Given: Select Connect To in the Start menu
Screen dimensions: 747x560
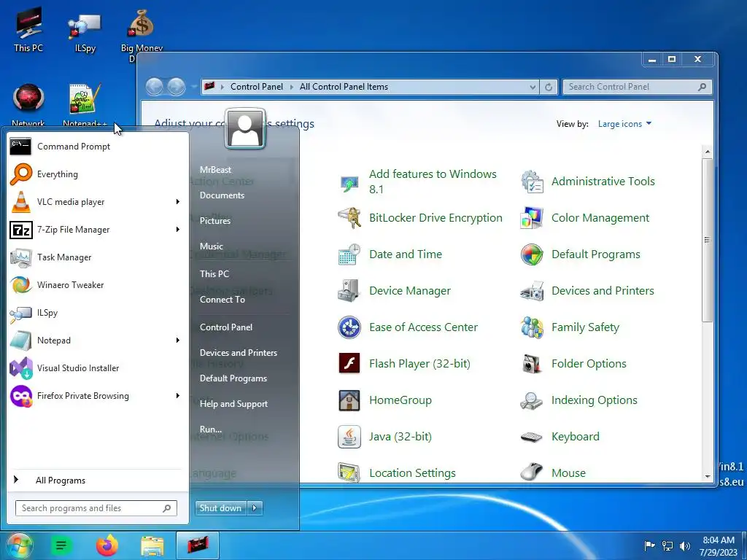Looking at the screenshot, I should pyautogui.click(x=222, y=300).
